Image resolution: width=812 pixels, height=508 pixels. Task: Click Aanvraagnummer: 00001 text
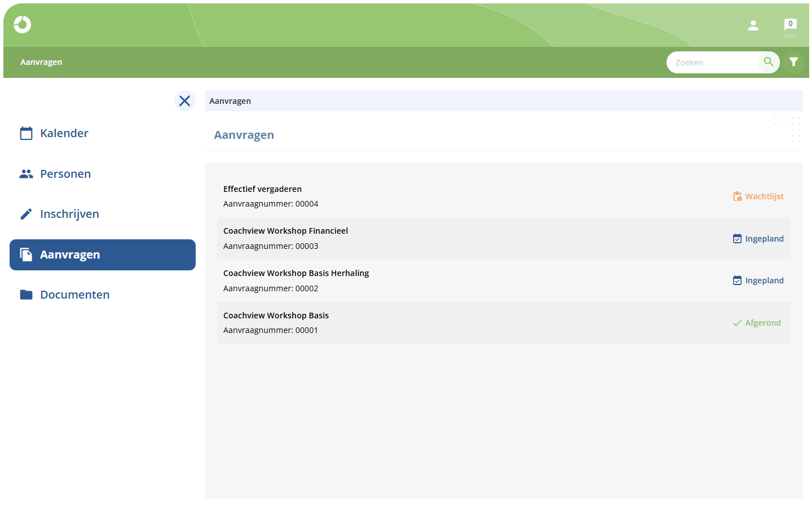click(271, 330)
